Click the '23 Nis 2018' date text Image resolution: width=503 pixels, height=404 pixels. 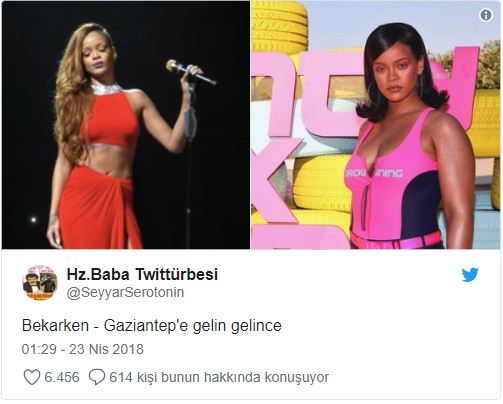click(106, 349)
